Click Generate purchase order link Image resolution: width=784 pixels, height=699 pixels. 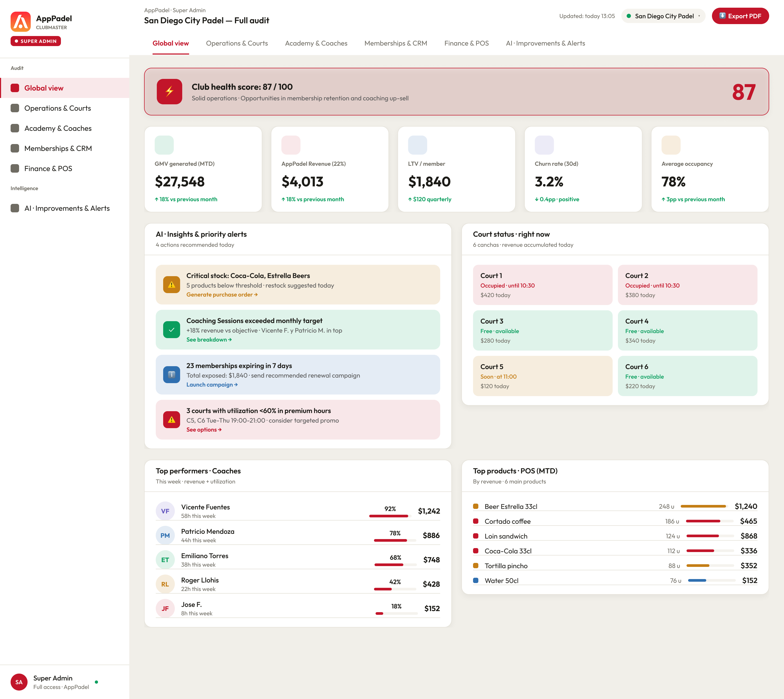[x=222, y=295]
